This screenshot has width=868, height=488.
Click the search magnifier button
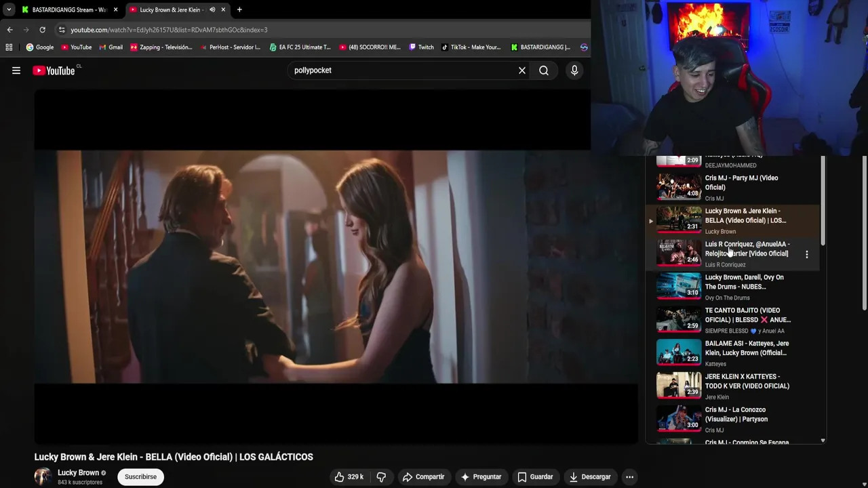tap(544, 70)
